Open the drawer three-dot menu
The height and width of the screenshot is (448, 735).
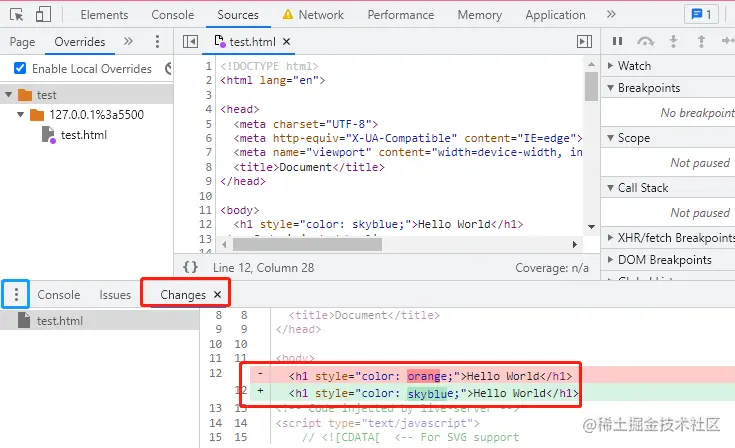tap(16, 294)
